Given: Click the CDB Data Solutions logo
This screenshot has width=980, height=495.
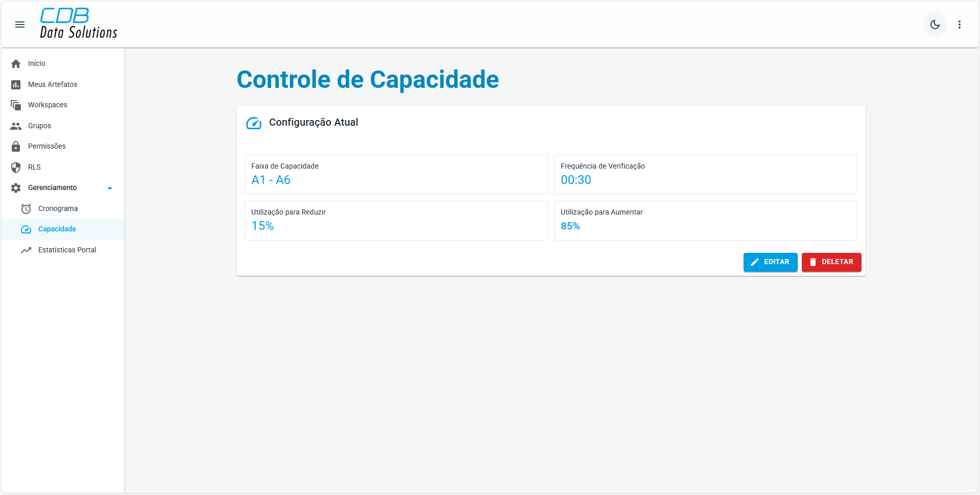Looking at the screenshot, I should coord(79,24).
